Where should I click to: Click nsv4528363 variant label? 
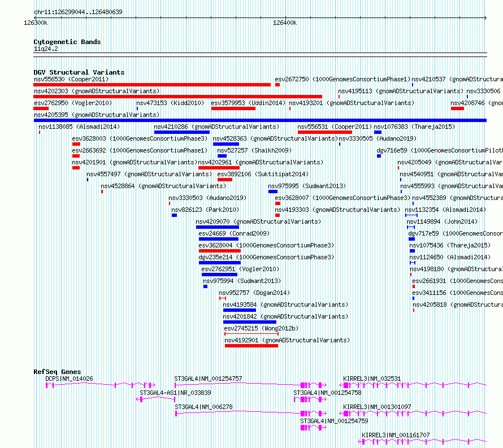(275, 138)
